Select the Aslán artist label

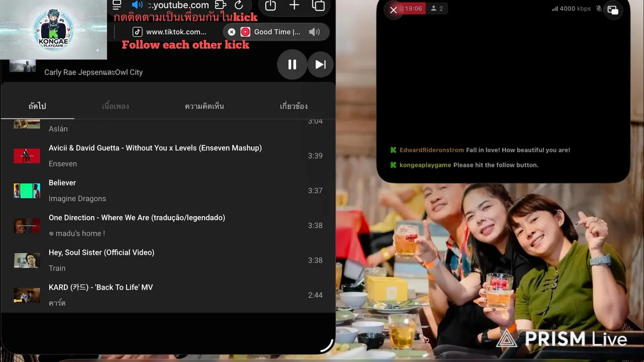[58, 129]
